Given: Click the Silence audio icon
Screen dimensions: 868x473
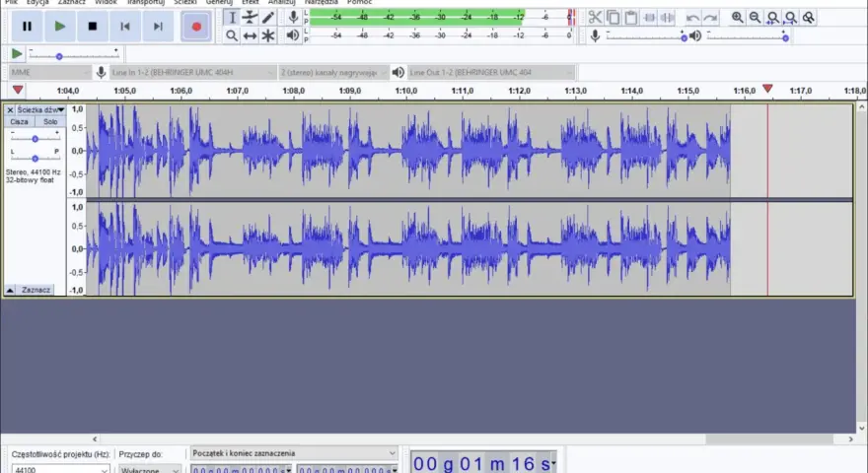Looking at the screenshot, I should [667, 17].
